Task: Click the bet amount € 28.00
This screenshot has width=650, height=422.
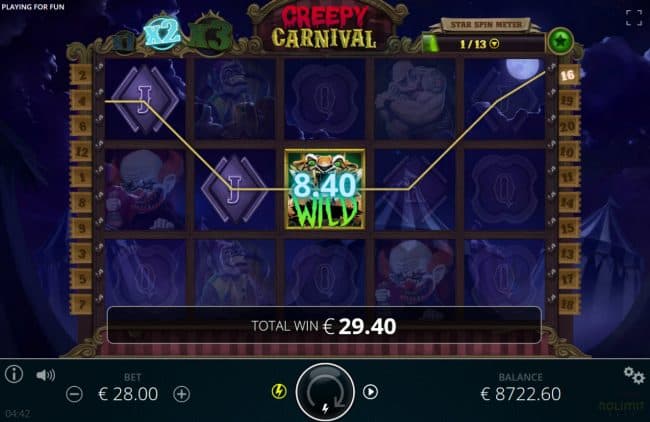Action: pos(128,394)
